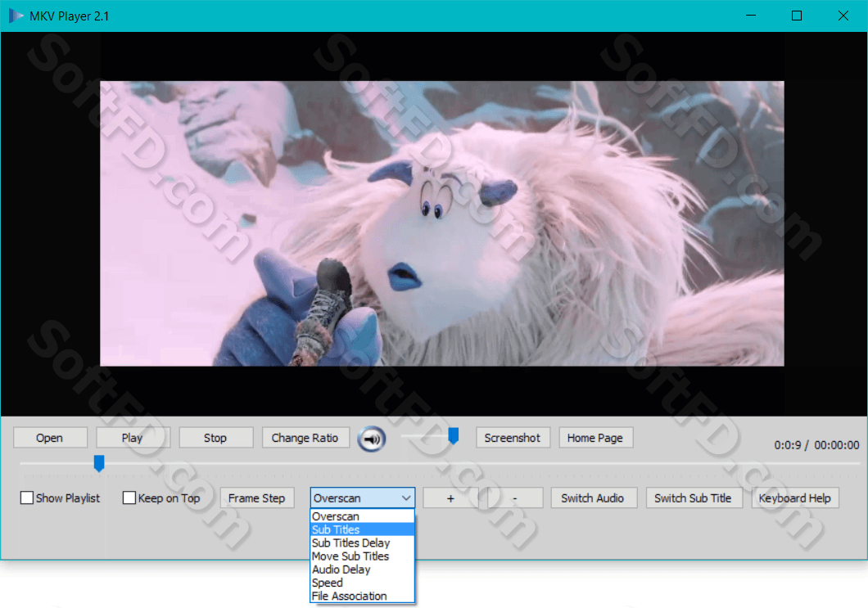The width and height of the screenshot is (868, 608).
Task: Decrease value with the - button
Action: tap(515, 498)
